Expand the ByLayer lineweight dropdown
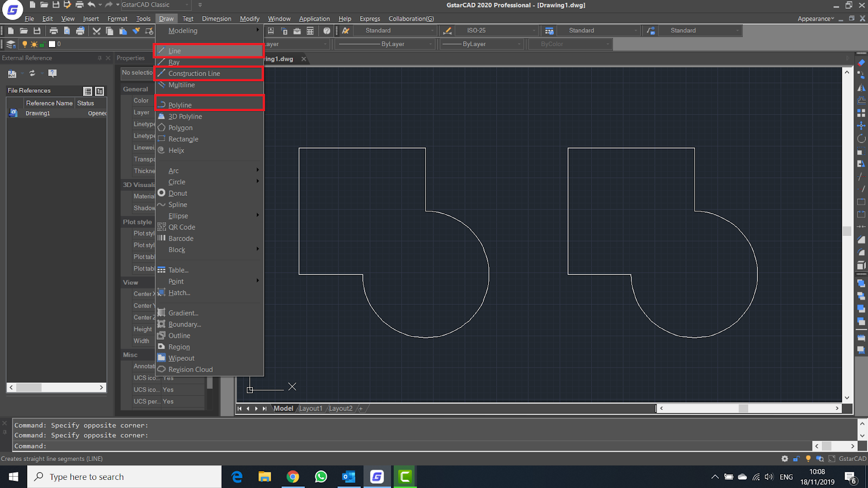This screenshot has width=868, height=488. click(x=519, y=44)
